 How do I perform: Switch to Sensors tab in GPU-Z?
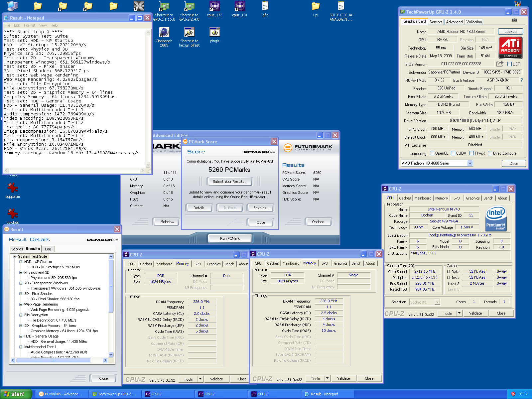click(x=436, y=22)
